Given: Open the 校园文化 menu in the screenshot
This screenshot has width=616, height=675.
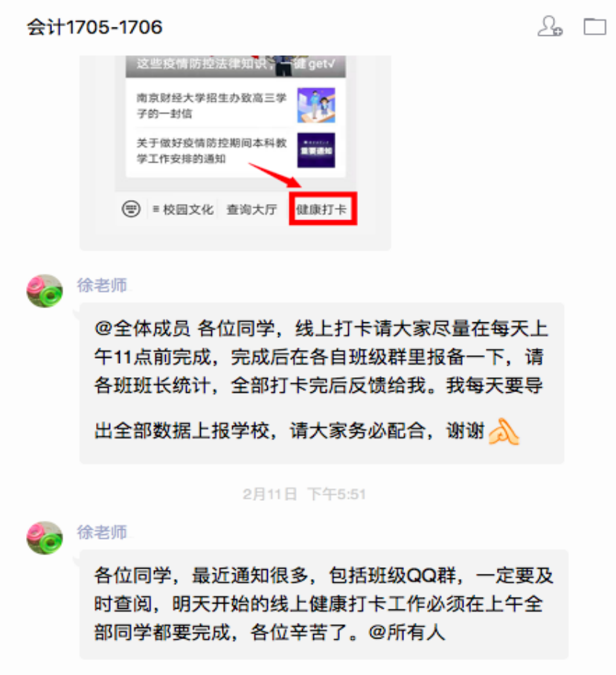Looking at the screenshot, I should click(183, 210).
